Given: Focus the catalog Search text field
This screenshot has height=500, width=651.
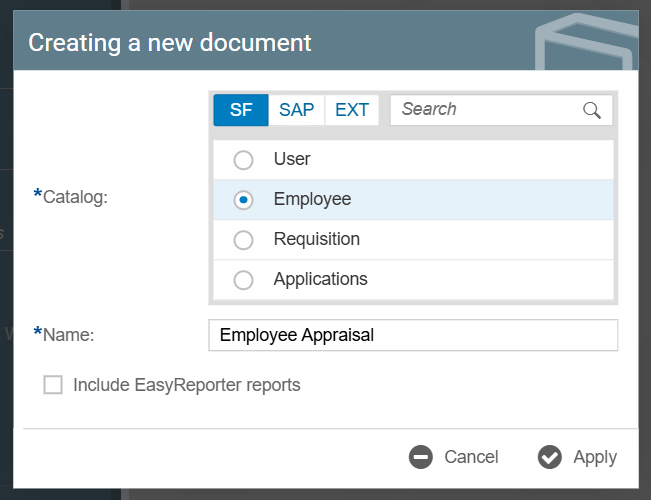Looking at the screenshot, I should pos(485,110).
